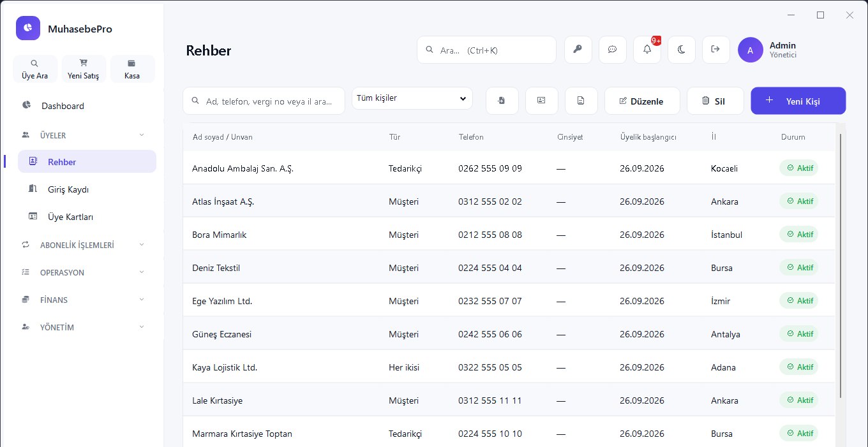Open the Kasa quick shortcut
Image resolution: width=868 pixels, height=447 pixels.
coord(132,69)
